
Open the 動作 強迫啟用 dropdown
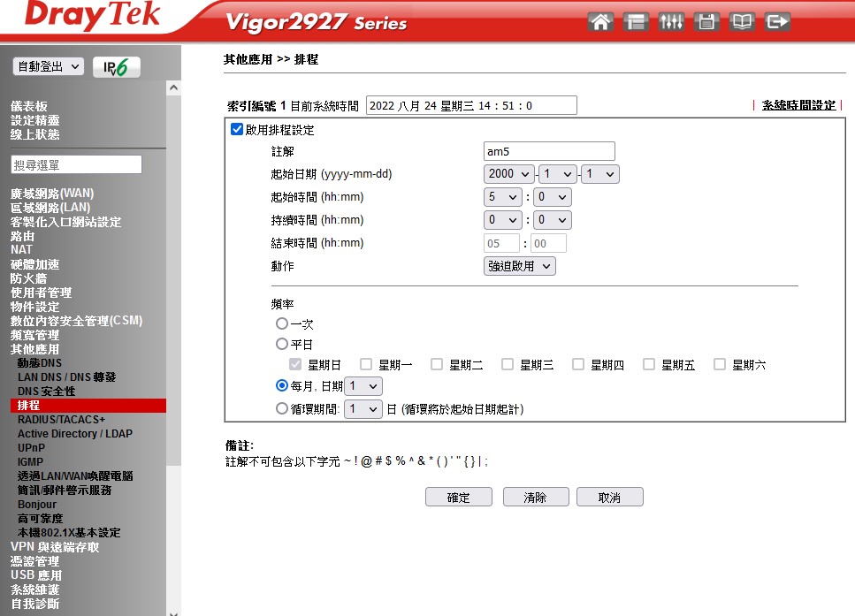tap(520, 266)
